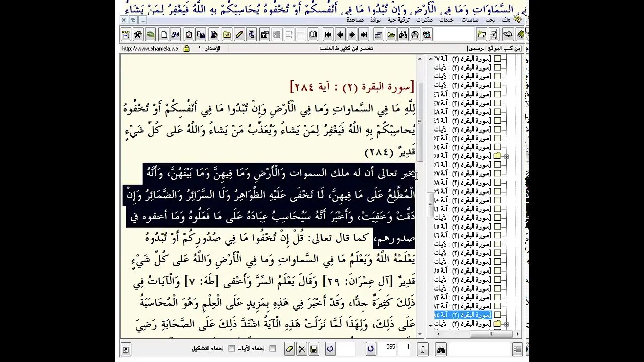Go to the last page arrow
Screen dimensions: 644x362
[x=364, y=35]
